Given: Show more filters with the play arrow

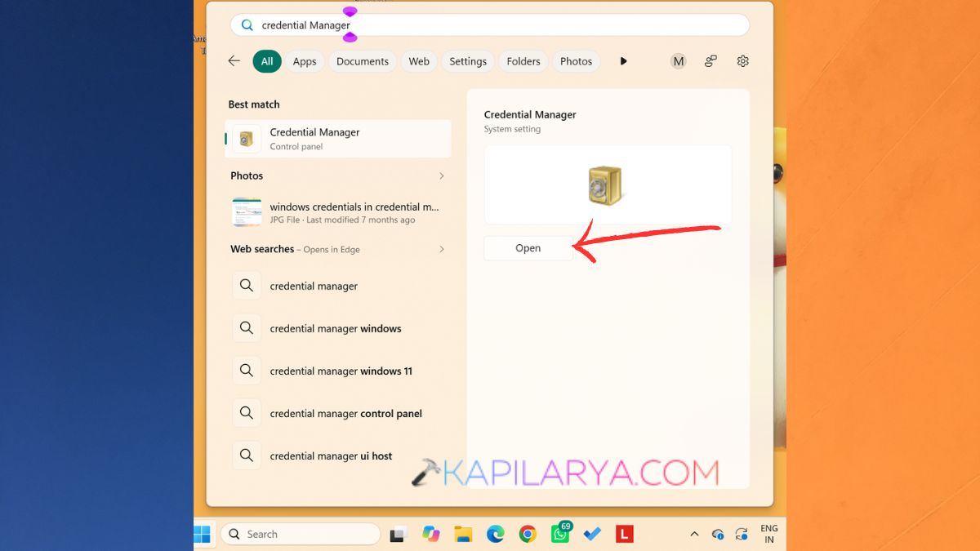Looking at the screenshot, I should click(624, 61).
